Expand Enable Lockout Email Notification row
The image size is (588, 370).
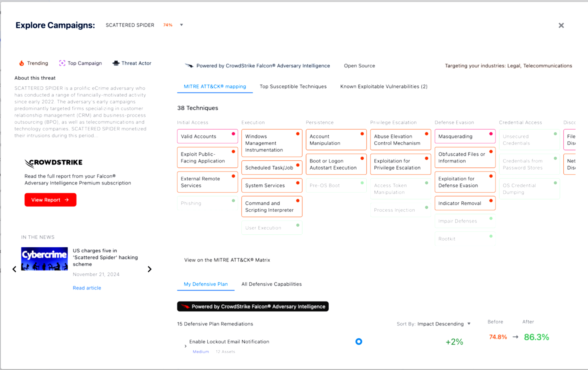coord(186,346)
